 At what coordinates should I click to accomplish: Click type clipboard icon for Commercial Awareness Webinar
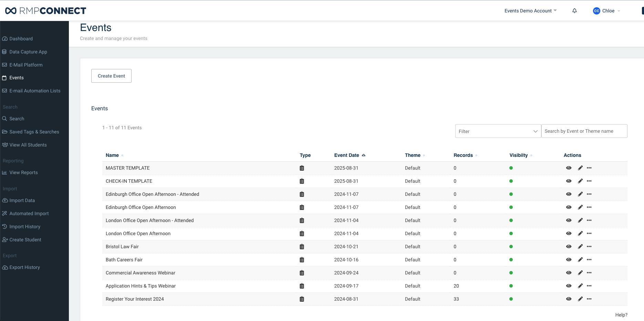302,273
